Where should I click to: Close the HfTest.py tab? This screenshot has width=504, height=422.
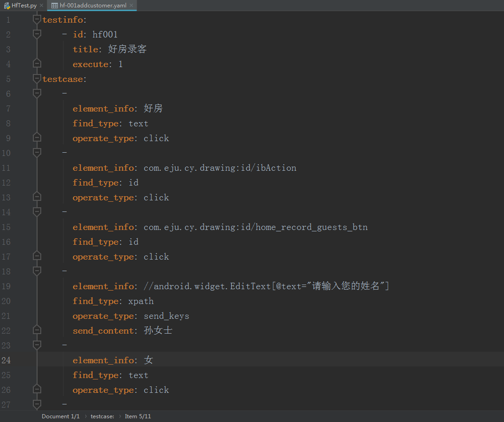point(41,6)
